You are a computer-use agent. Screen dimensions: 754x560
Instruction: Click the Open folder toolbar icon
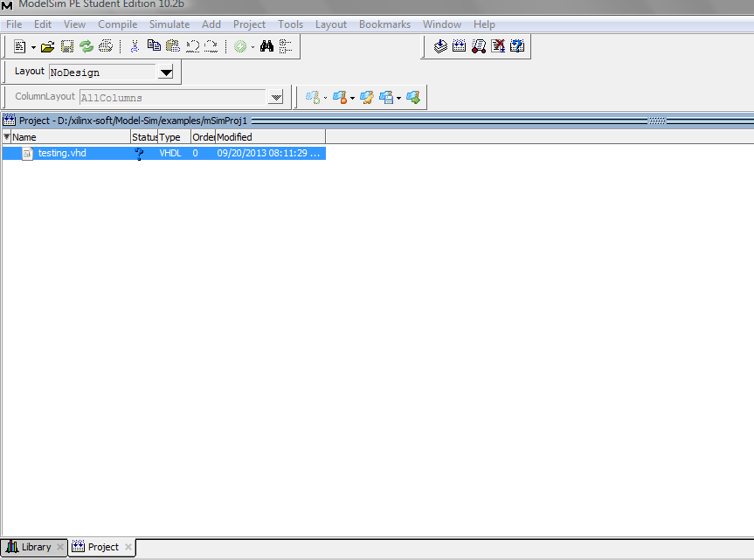click(47, 46)
